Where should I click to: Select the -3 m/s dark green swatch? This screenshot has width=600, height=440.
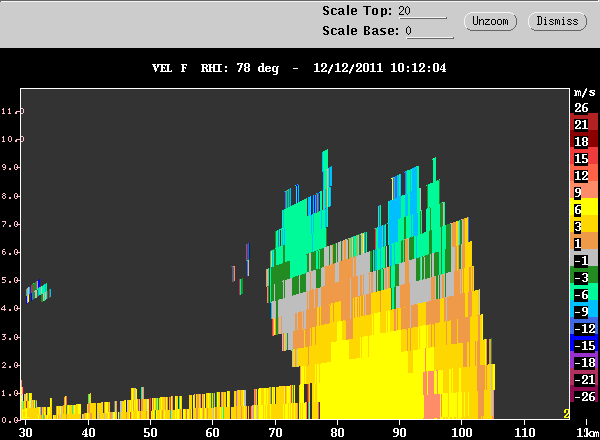click(x=584, y=277)
